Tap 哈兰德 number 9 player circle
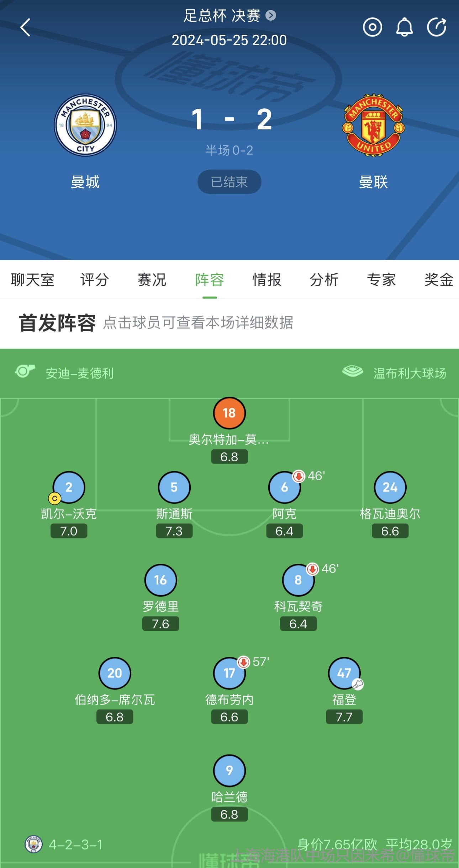Viewport: 459px width, 868px height. pos(229,771)
